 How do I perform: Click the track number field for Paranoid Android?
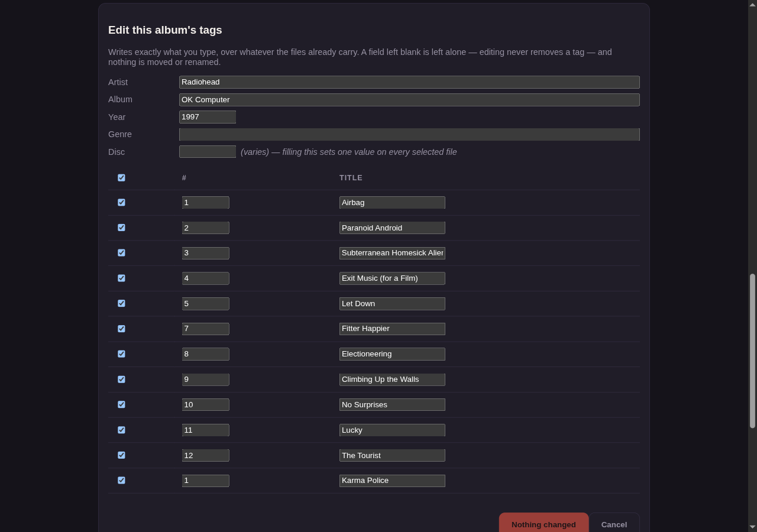pos(206,228)
